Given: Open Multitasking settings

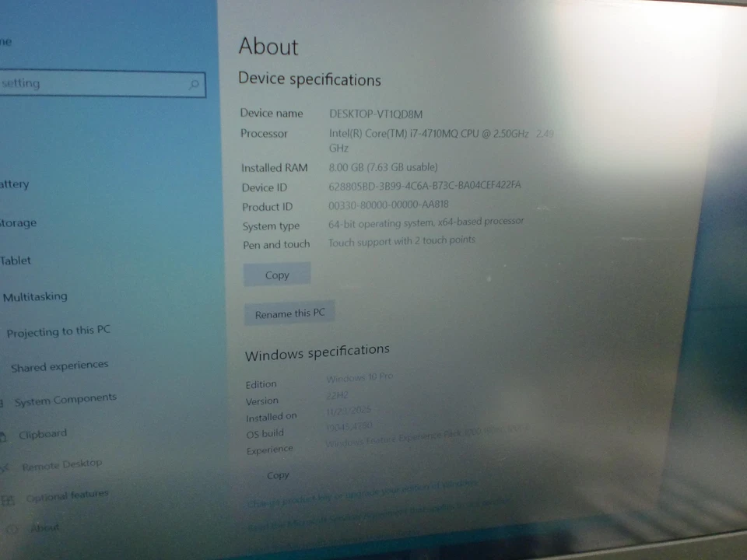Looking at the screenshot, I should pos(36,297).
